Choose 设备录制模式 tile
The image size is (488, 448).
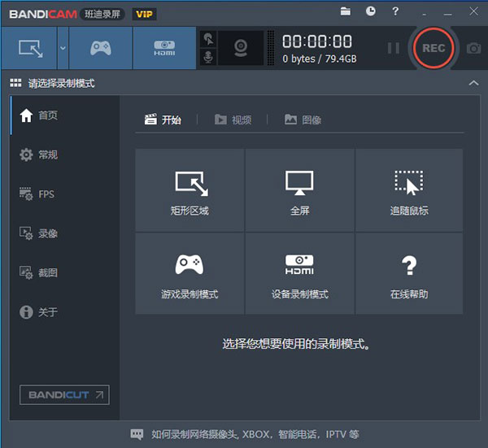(299, 273)
